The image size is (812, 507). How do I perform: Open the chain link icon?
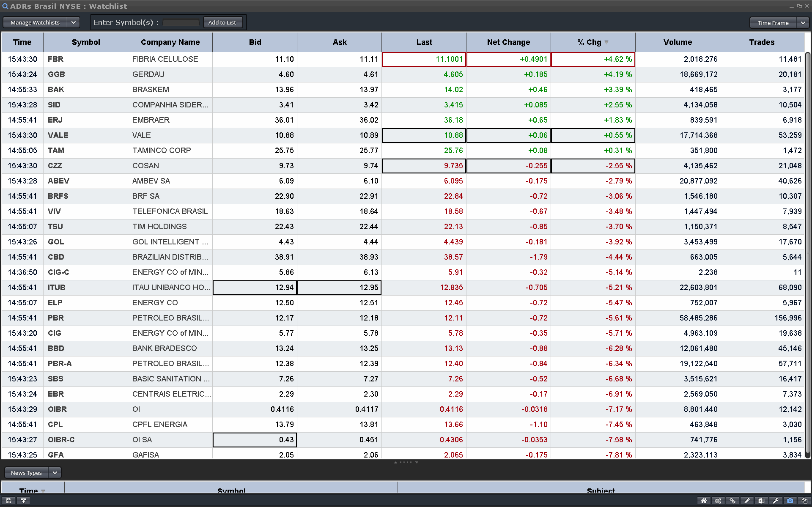(x=732, y=501)
